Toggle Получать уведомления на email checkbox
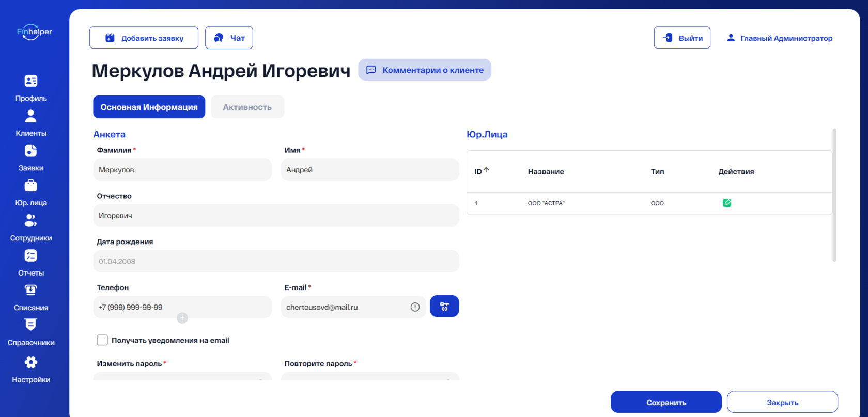 point(102,340)
